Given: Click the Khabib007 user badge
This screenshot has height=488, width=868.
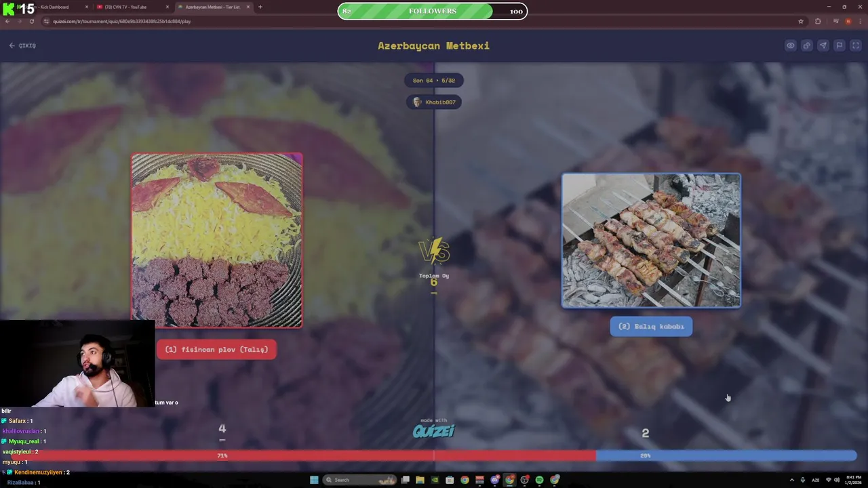Looking at the screenshot, I should tap(434, 102).
